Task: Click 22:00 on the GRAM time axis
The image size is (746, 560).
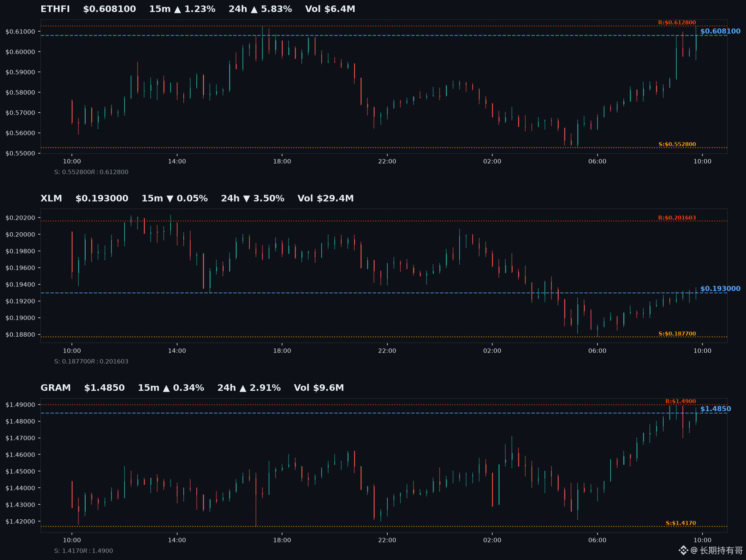Action: click(x=387, y=540)
